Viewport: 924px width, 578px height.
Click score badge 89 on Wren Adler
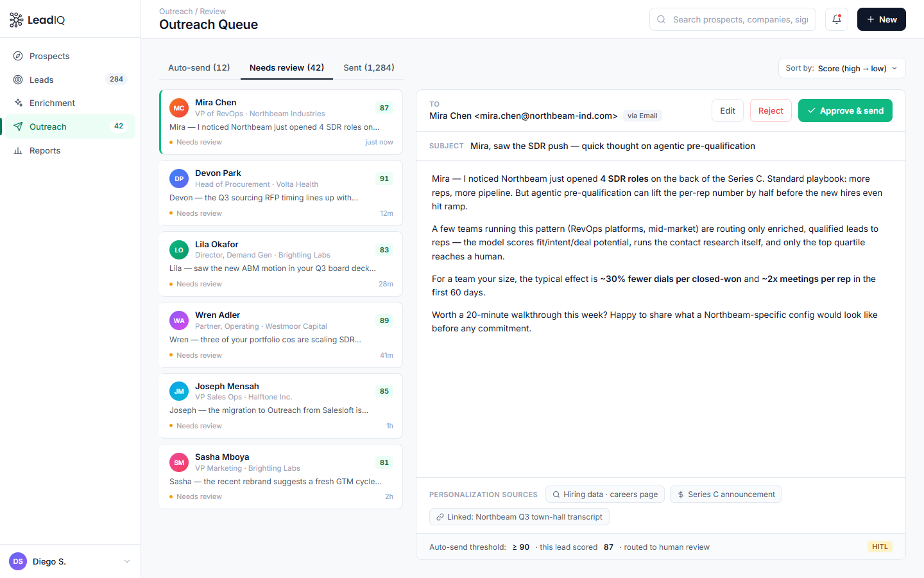[x=384, y=320]
